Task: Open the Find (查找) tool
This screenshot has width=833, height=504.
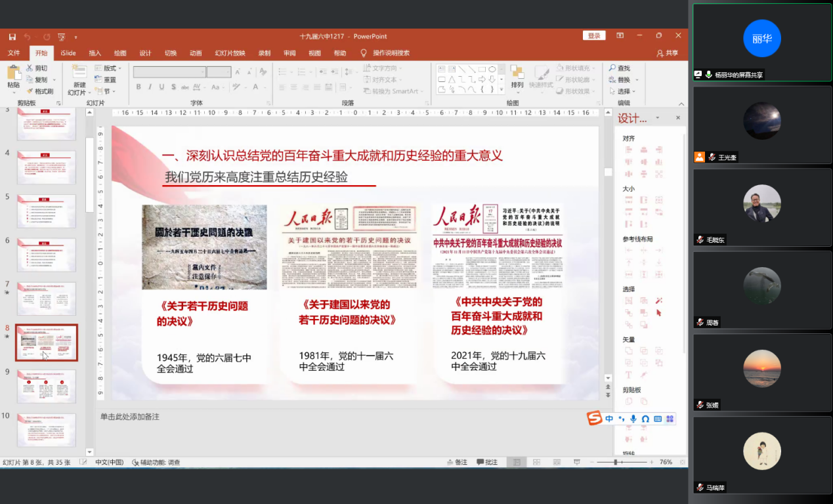Action: pos(618,68)
